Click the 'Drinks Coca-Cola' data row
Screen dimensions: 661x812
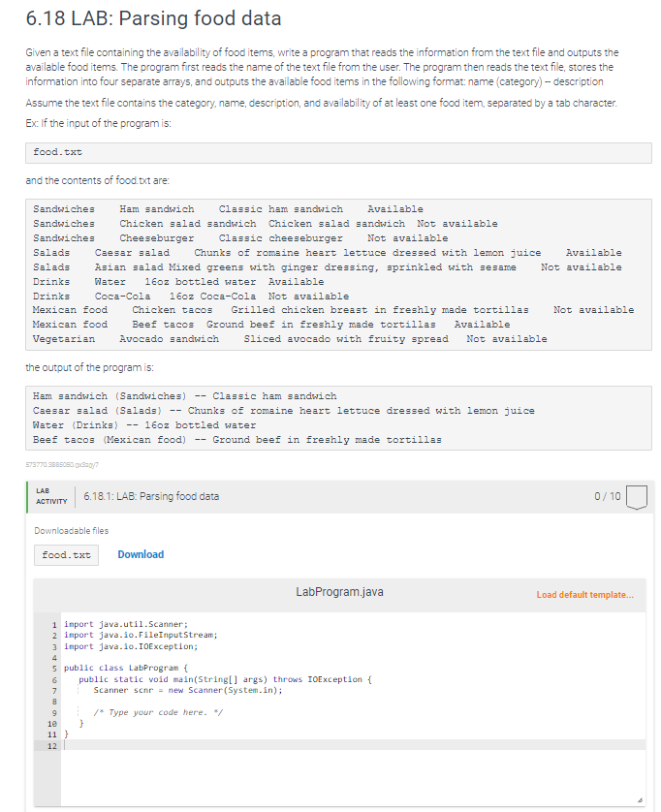click(x=191, y=297)
